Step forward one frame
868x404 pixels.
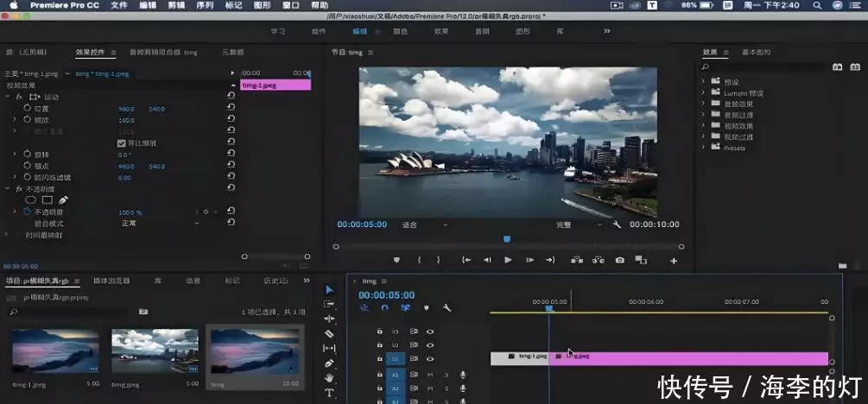529,260
